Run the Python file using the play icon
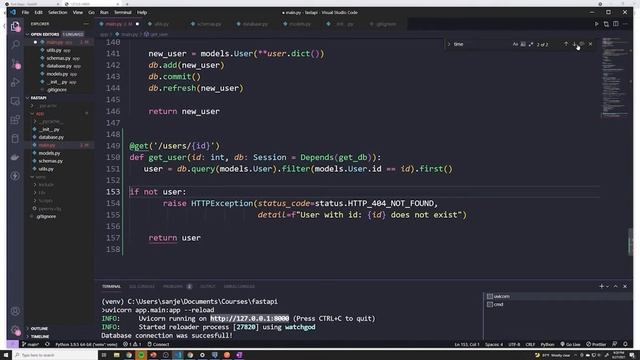 click(x=596, y=24)
